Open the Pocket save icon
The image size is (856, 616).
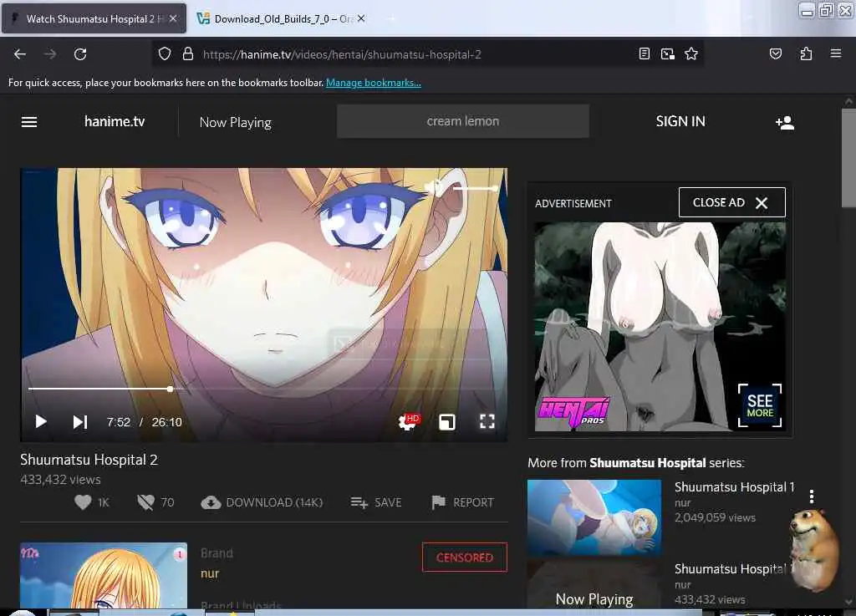click(x=775, y=53)
